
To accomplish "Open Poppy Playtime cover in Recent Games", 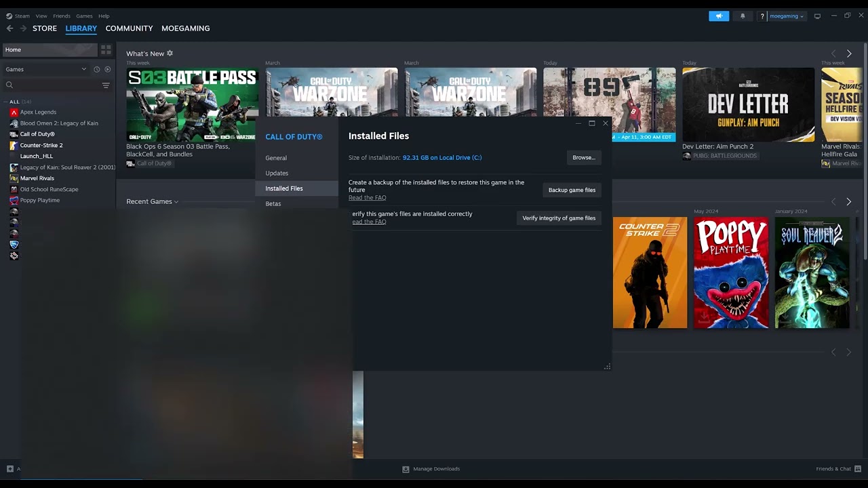I will (x=731, y=272).
